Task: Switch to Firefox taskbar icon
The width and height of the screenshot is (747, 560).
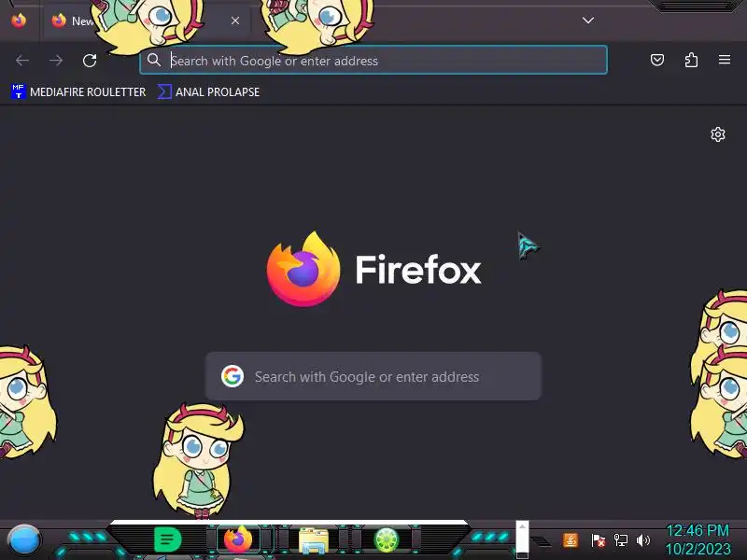Action: tap(238, 540)
